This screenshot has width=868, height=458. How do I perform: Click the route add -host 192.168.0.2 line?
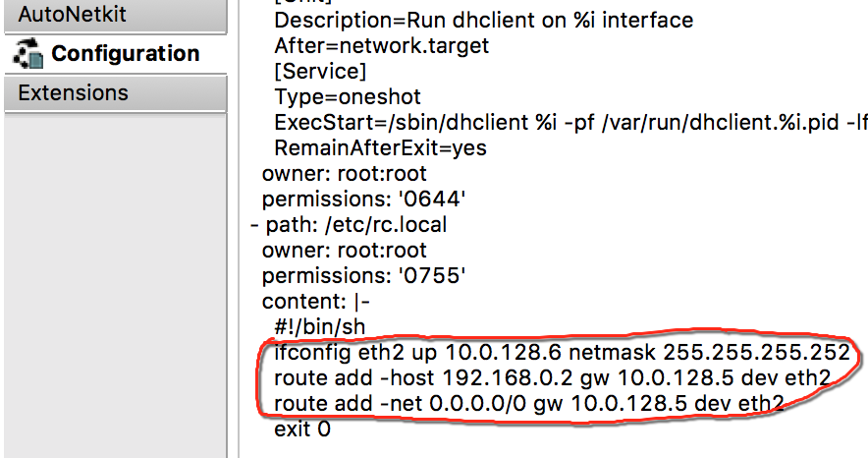(553, 377)
